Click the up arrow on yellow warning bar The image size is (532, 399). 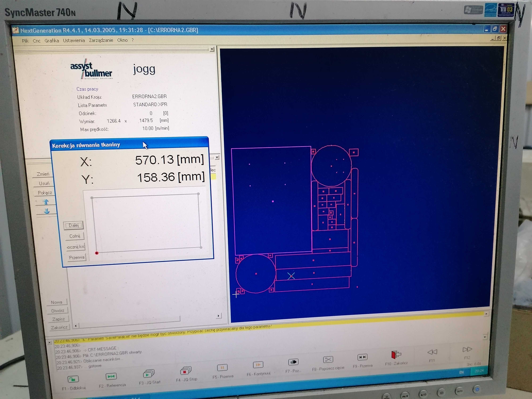486,314
